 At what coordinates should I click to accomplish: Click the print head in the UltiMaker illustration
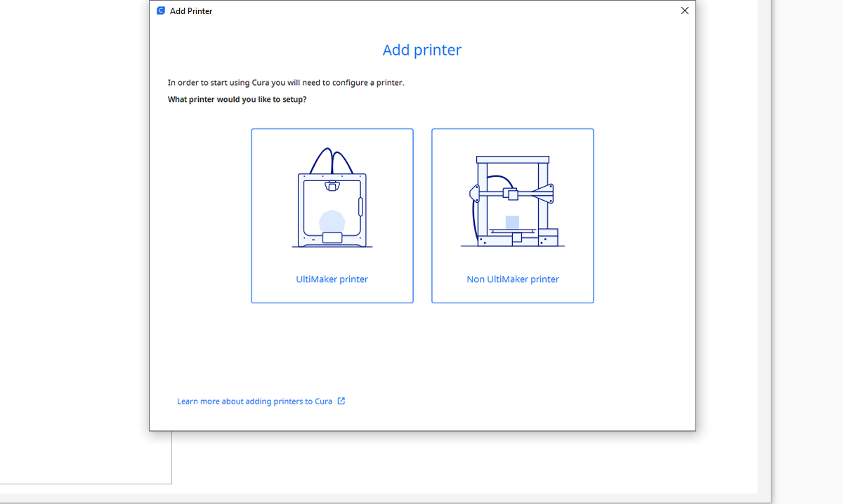pos(332,185)
